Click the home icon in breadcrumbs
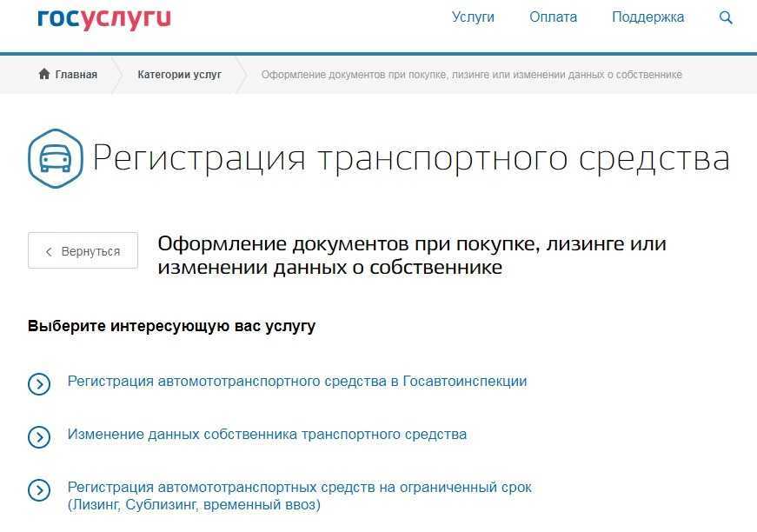Viewport: 757px width, 532px height. 44,75
